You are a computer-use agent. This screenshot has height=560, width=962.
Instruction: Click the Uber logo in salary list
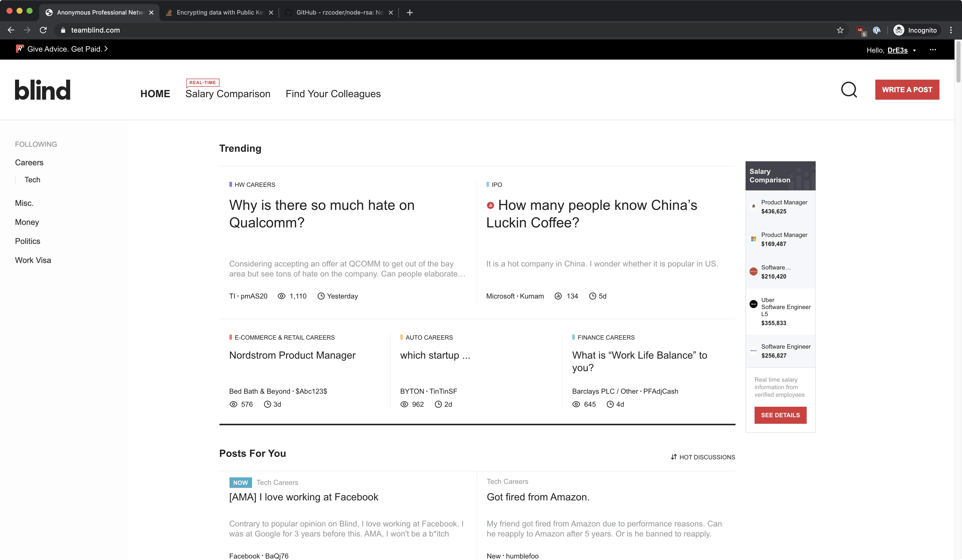[x=753, y=304]
